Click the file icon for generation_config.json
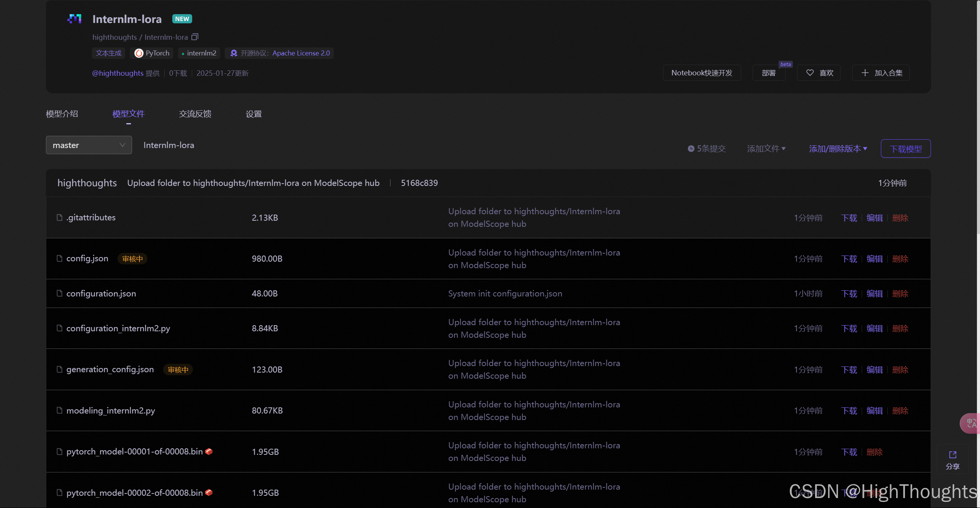980x508 pixels. tap(59, 369)
